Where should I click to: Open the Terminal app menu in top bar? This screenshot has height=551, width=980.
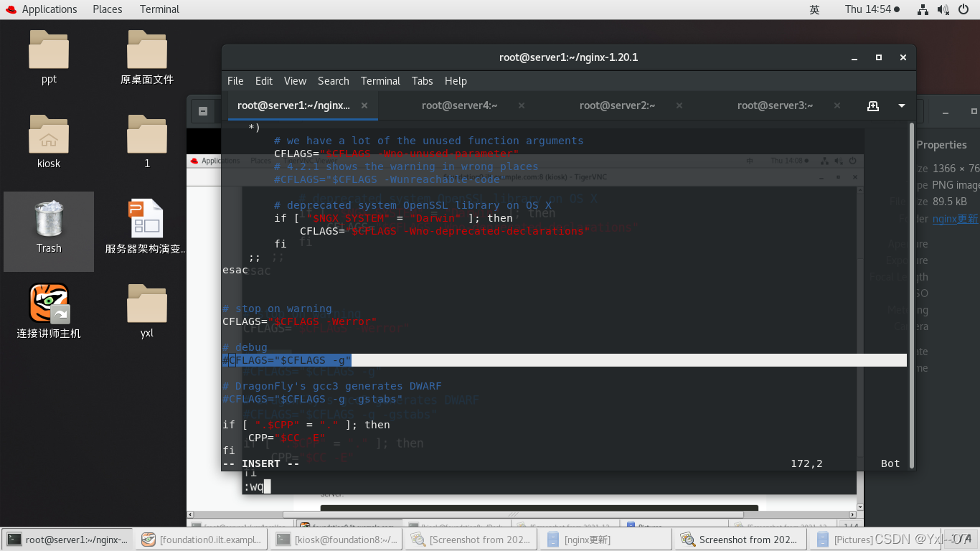point(159,9)
